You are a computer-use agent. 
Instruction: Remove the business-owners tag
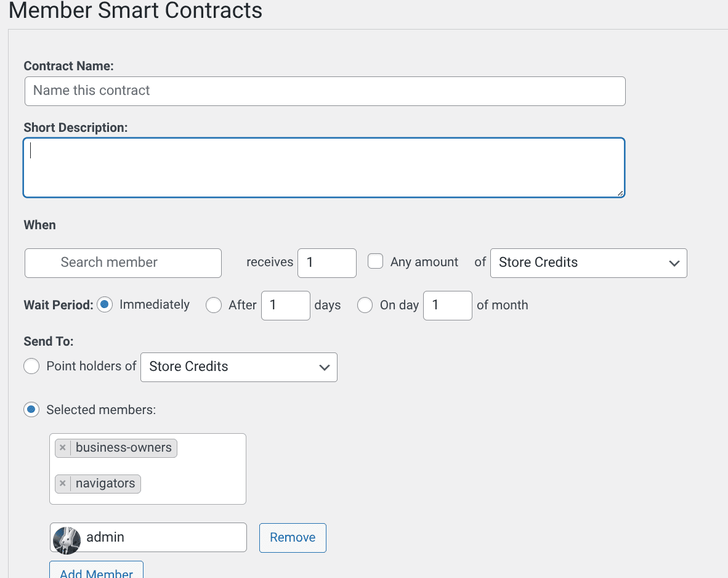(63, 448)
